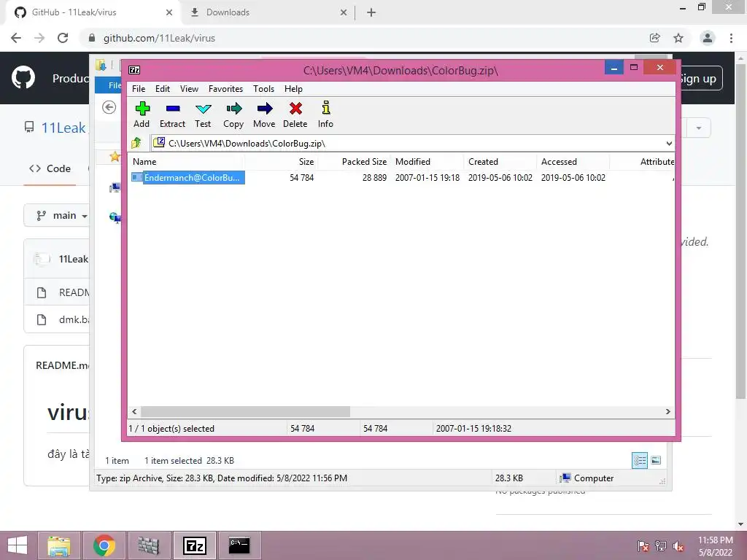Open the Chrome profile icon
Image resolution: width=747 pixels, height=560 pixels.
tap(708, 38)
